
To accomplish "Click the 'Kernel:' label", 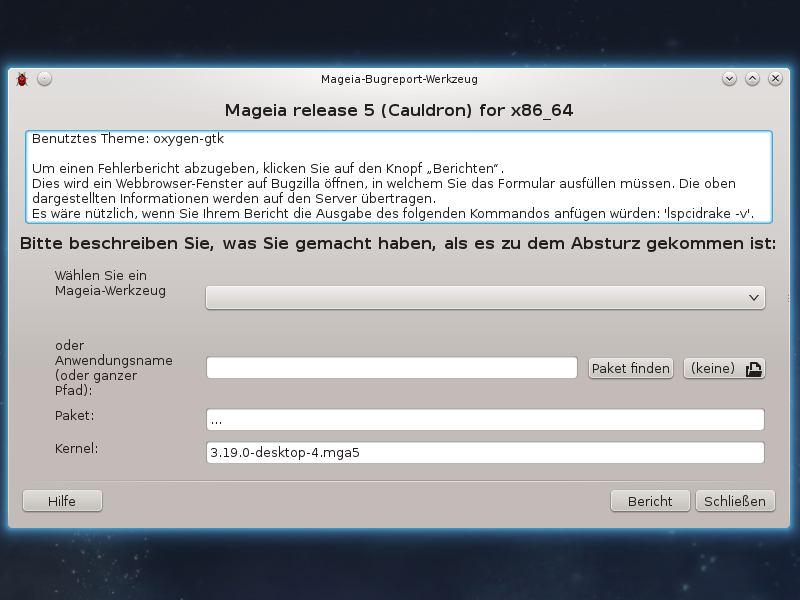I will [x=77, y=448].
